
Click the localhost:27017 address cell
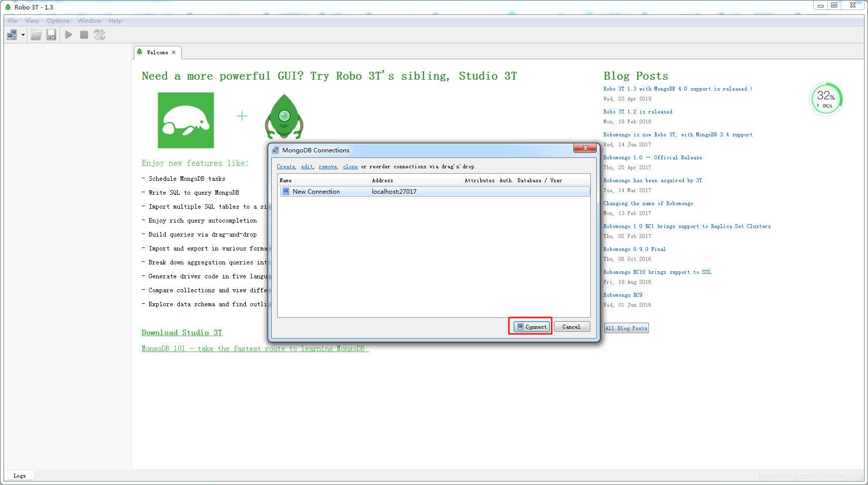click(x=394, y=192)
